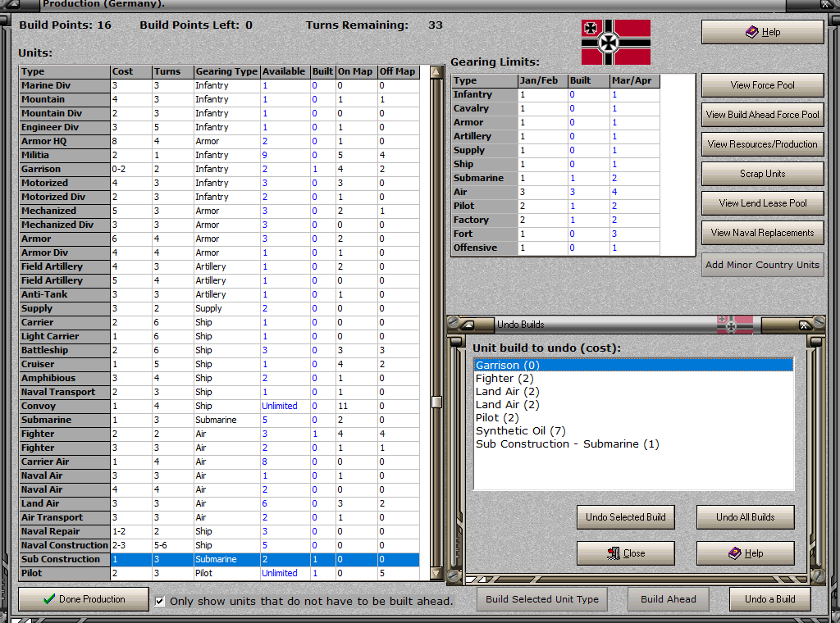Select the Militia unit row
This screenshot has height=623, width=840.
coord(220,155)
